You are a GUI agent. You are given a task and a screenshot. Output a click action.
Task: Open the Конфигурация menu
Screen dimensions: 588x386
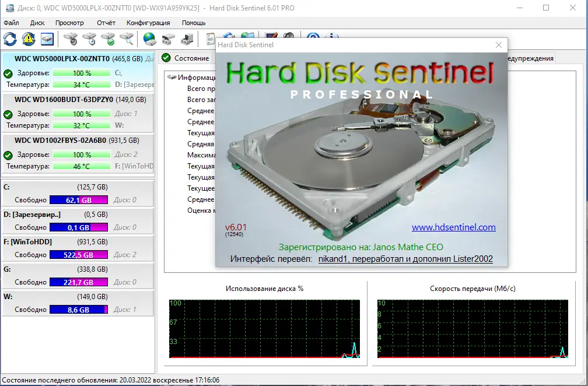point(148,22)
